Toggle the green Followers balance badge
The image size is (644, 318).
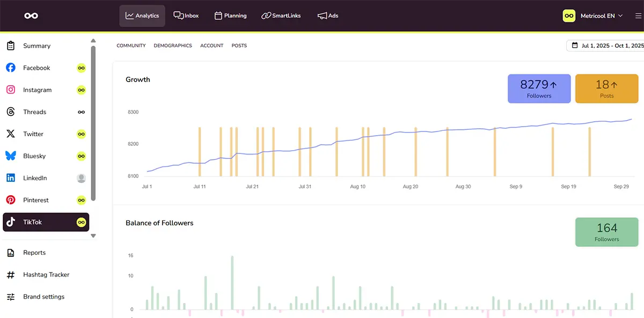point(606,232)
